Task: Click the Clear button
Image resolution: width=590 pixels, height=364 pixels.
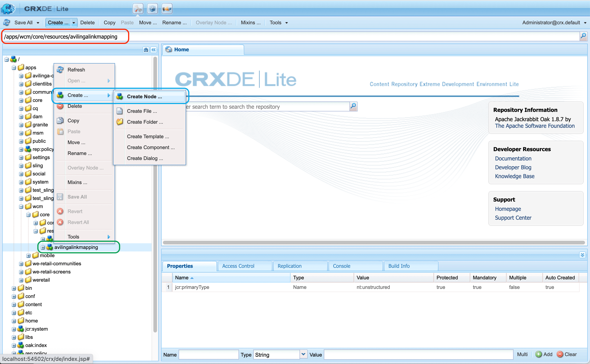Action: [567, 354]
